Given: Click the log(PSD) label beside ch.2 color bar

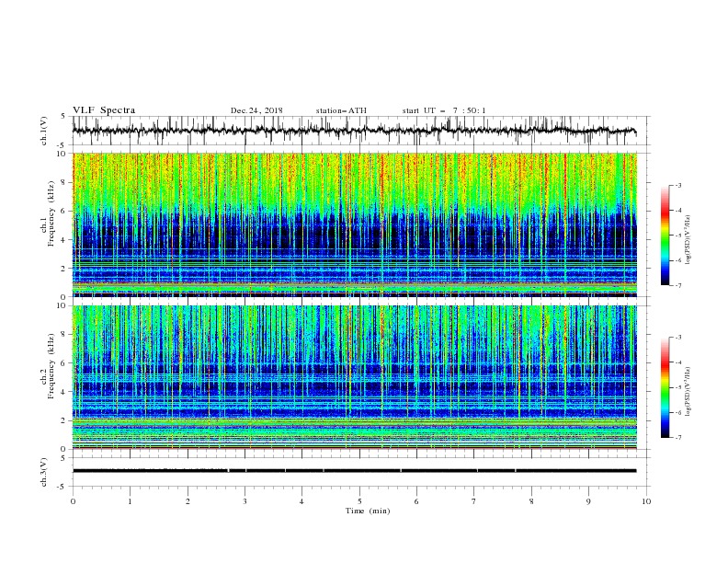Looking at the screenshot, I should (688, 392).
